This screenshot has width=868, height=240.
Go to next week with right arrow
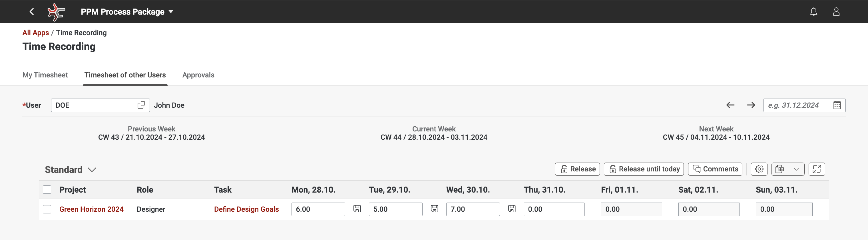tap(751, 105)
